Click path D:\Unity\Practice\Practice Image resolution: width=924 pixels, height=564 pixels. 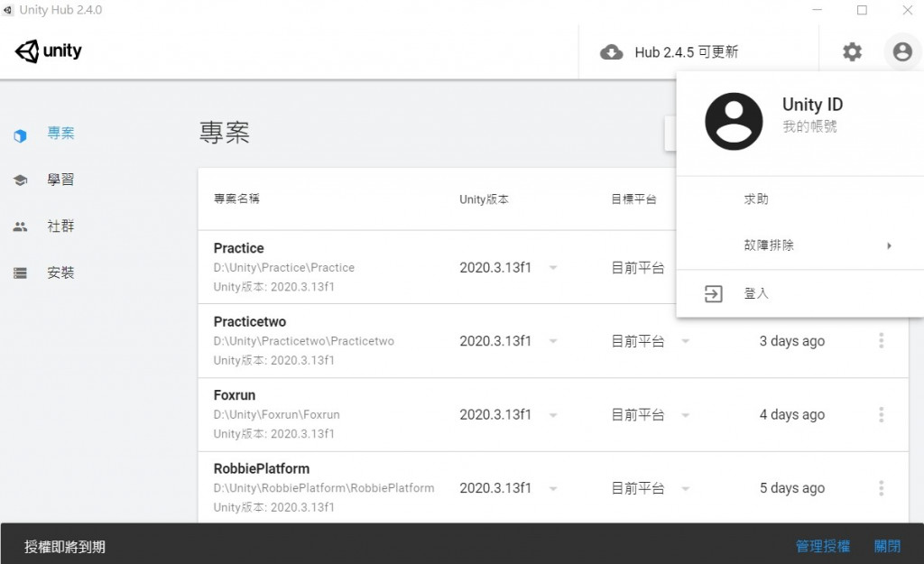pyautogui.click(x=284, y=267)
